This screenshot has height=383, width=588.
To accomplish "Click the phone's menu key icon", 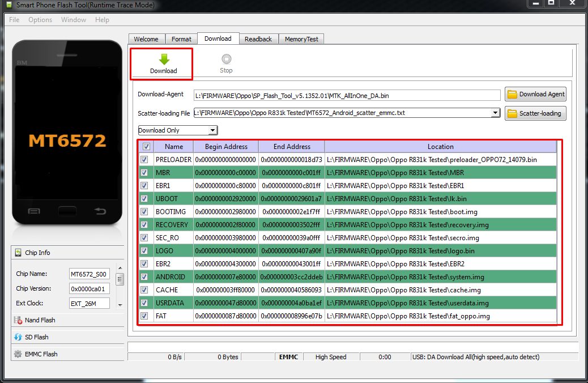I will tap(34, 211).
